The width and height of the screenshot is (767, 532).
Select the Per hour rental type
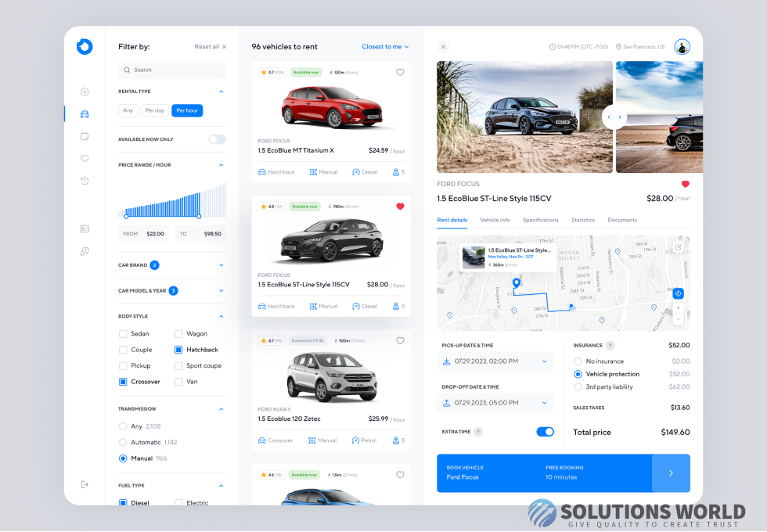click(x=187, y=110)
